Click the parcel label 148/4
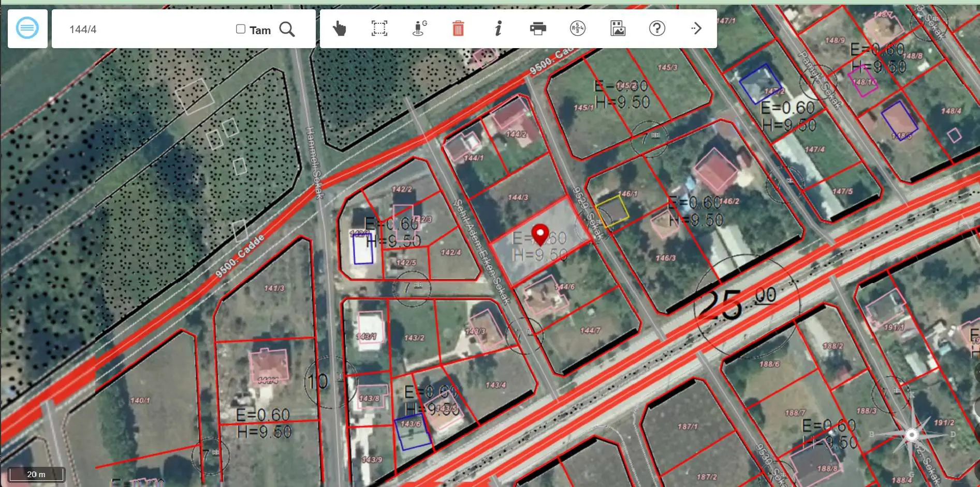980x487 pixels. coord(951,111)
